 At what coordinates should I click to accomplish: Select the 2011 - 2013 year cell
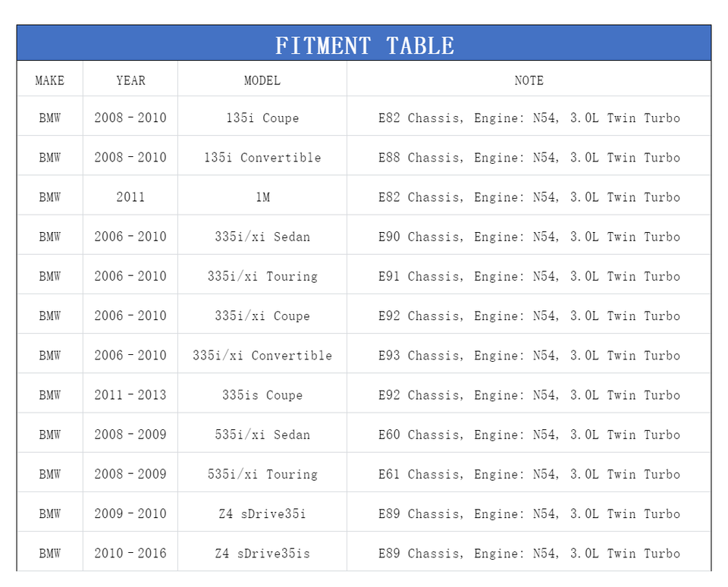(130, 395)
